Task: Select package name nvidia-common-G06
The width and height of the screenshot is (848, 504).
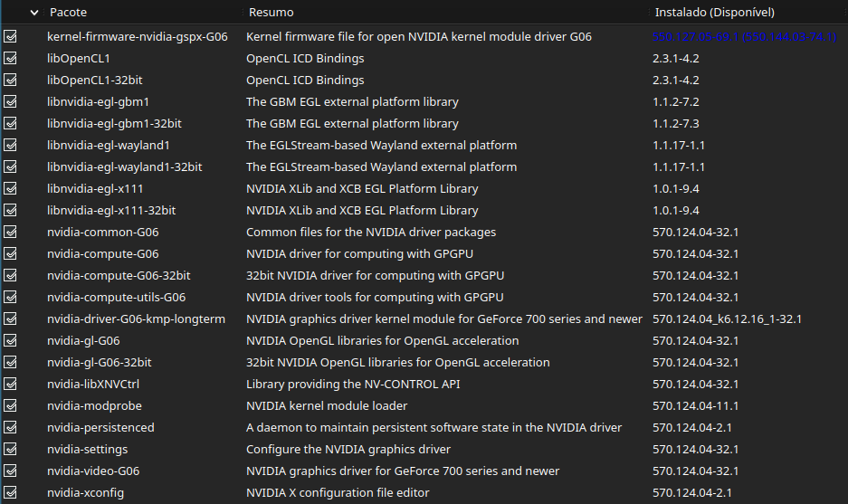Action: click(103, 232)
